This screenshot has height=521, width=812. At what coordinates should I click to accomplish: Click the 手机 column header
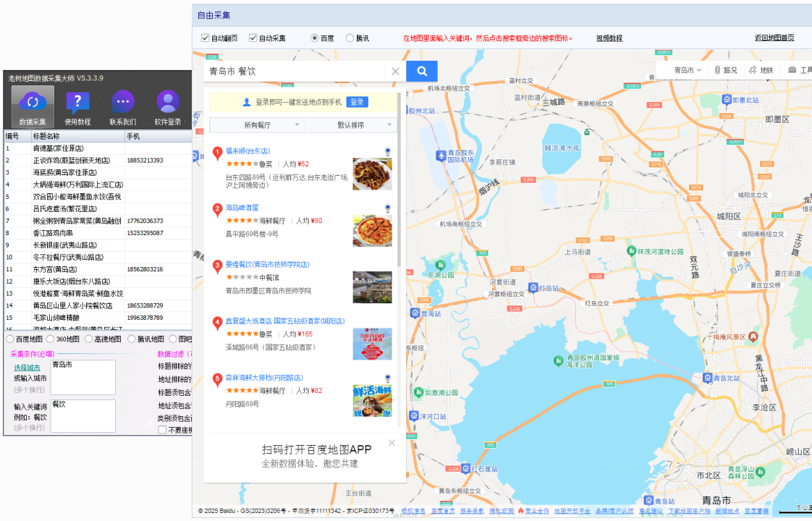[x=158, y=136]
